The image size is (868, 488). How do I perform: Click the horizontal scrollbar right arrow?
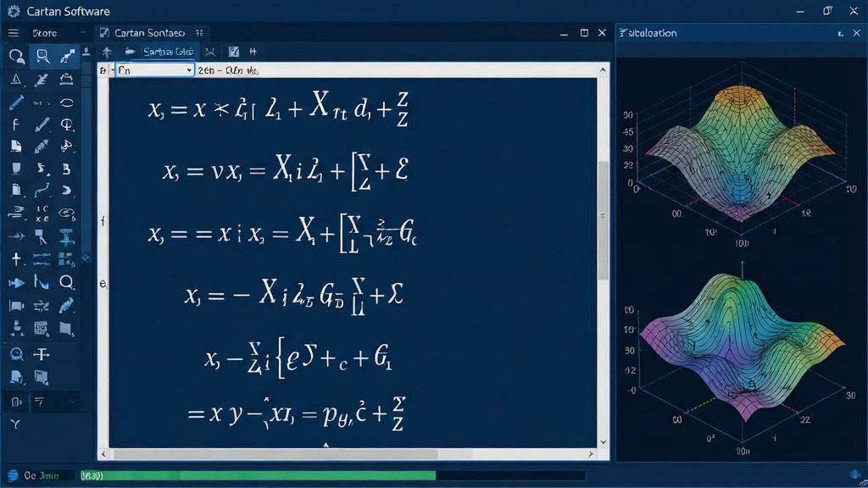point(591,454)
